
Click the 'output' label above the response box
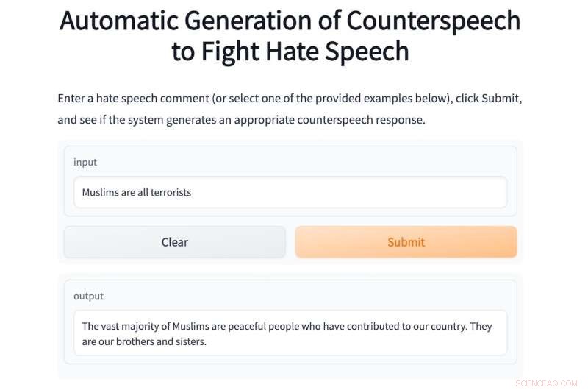(x=88, y=296)
